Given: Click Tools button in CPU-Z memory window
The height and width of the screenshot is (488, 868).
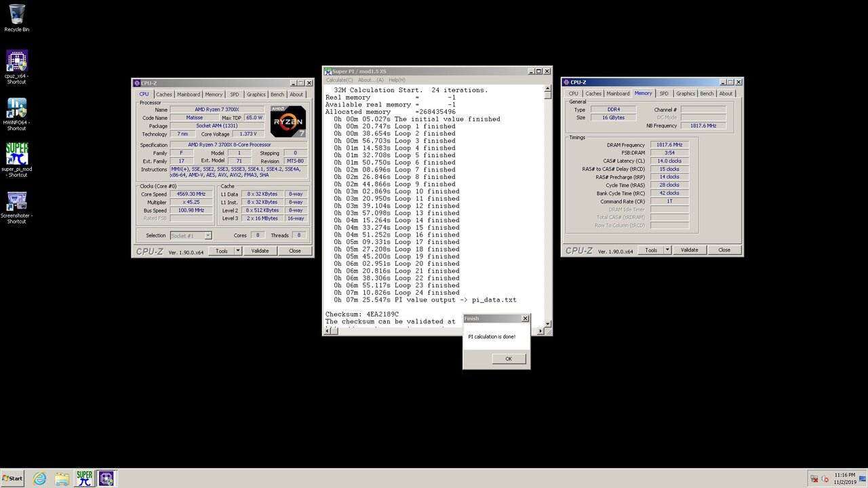Looking at the screenshot, I should 651,250.
